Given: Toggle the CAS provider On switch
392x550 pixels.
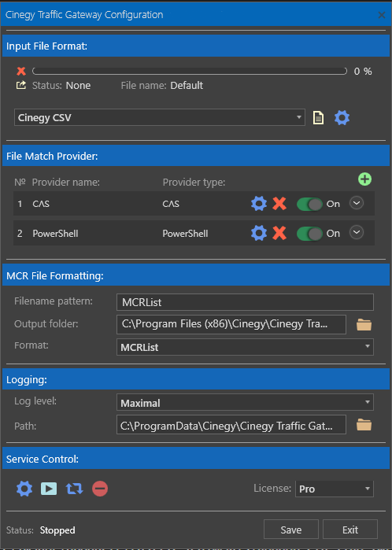Looking at the screenshot, I should 309,204.
